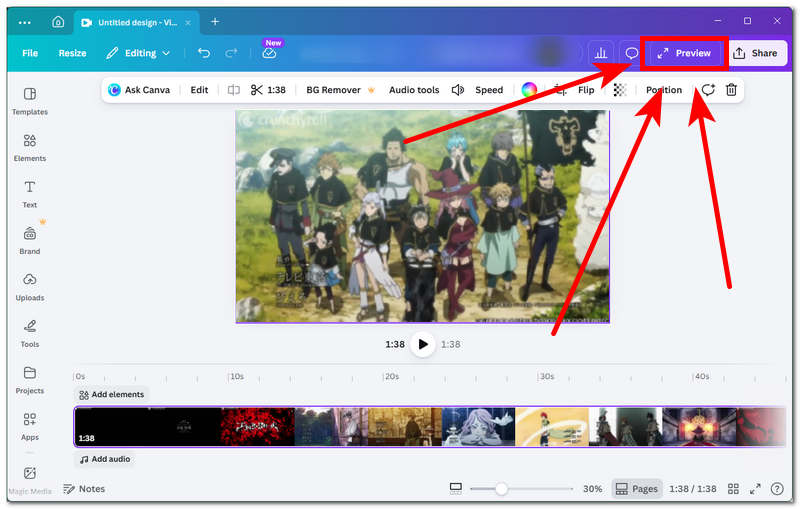The width and height of the screenshot is (800, 509).
Task: Click the scissors trim icon
Action: (257, 90)
